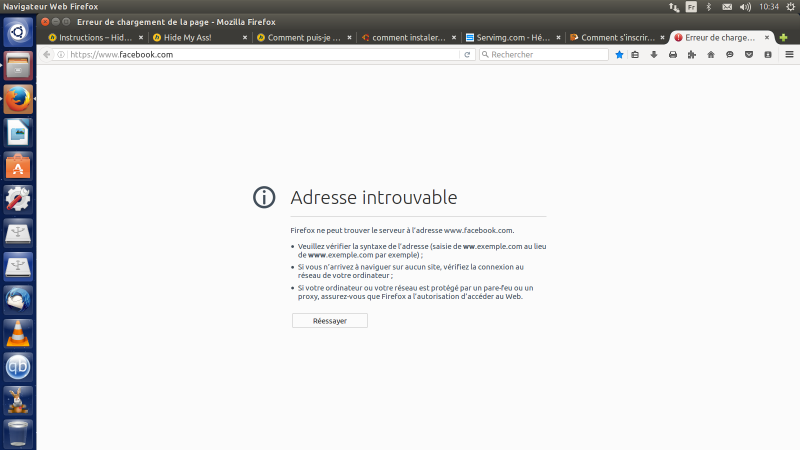This screenshot has height=450, width=800.
Task: Switch to Servimg.com tab
Action: [513, 38]
